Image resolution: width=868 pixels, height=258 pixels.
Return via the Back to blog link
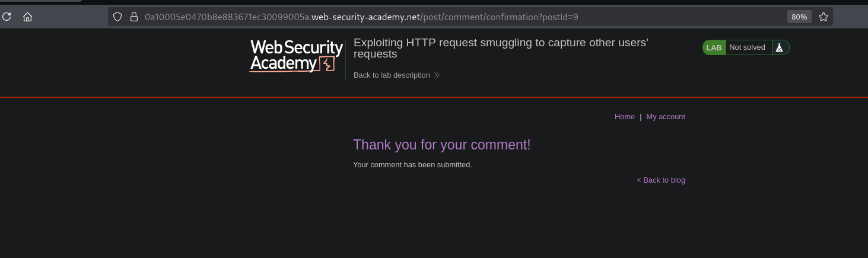pyautogui.click(x=661, y=180)
